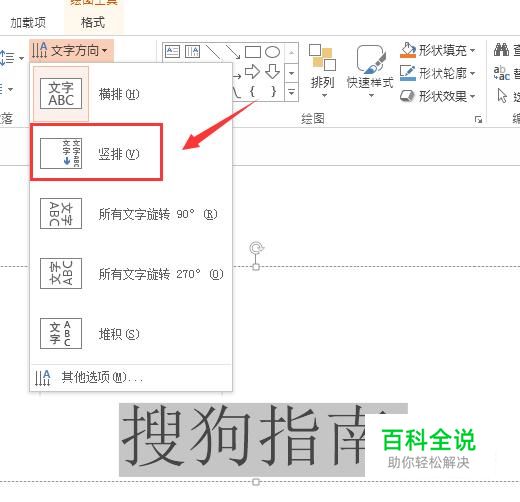Click the horizontal text box shape icon
This screenshot has height=502, width=520.
pos(172,52)
